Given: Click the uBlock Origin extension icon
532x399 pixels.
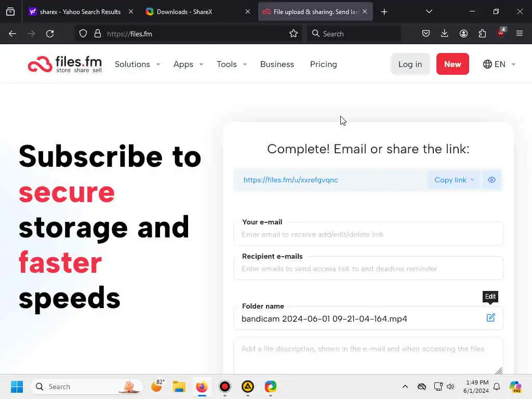Looking at the screenshot, I should (501, 33).
